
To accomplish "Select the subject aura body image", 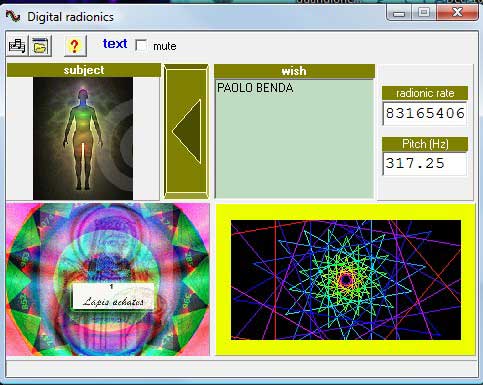I will coord(83,138).
